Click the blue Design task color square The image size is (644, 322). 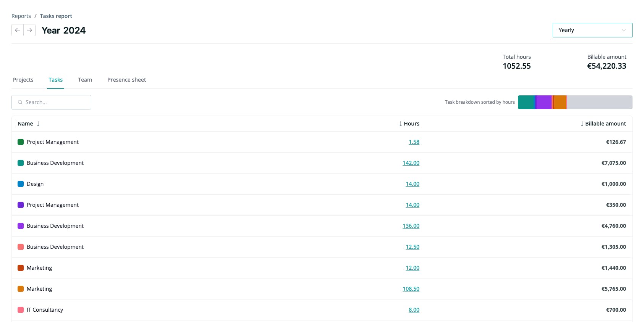21,184
